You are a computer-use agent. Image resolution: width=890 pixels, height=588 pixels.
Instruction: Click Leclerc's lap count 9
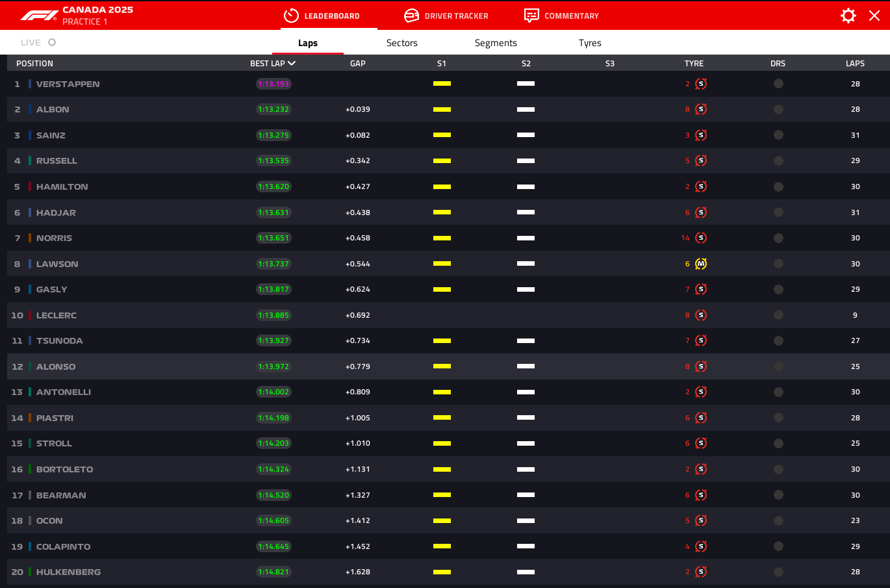coord(855,315)
